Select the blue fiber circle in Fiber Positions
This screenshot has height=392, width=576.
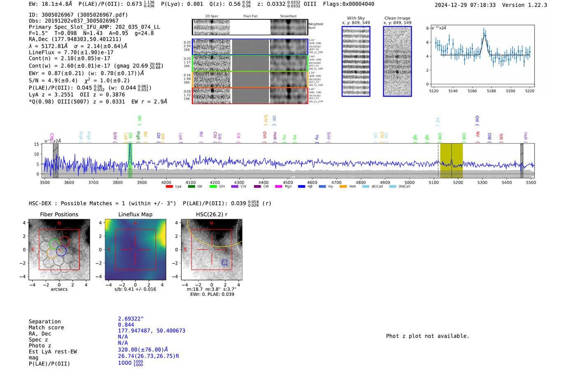(61, 251)
